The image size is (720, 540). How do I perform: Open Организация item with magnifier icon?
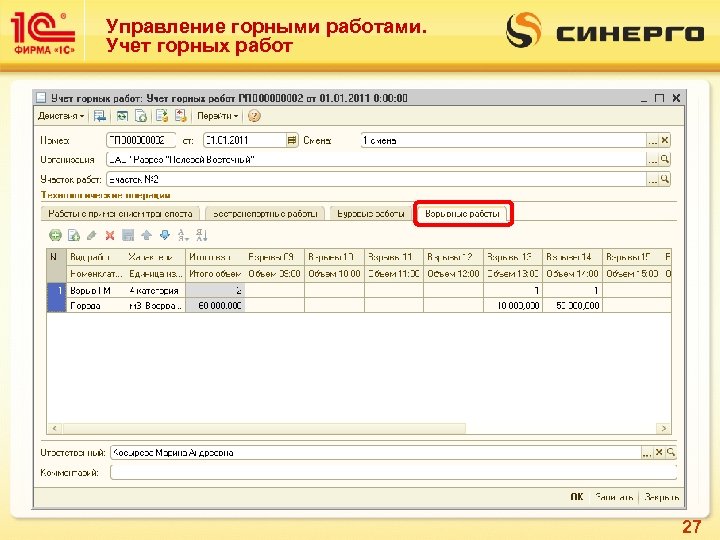[664, 160]
